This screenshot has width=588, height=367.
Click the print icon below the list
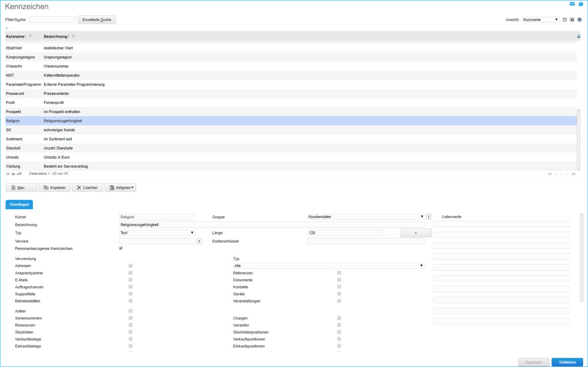(13, 174)
